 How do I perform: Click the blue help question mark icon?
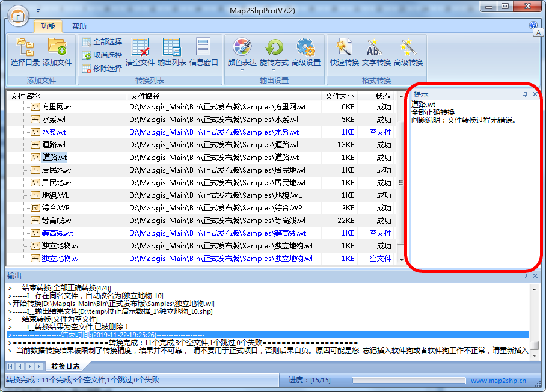click(x=533, y=25)
